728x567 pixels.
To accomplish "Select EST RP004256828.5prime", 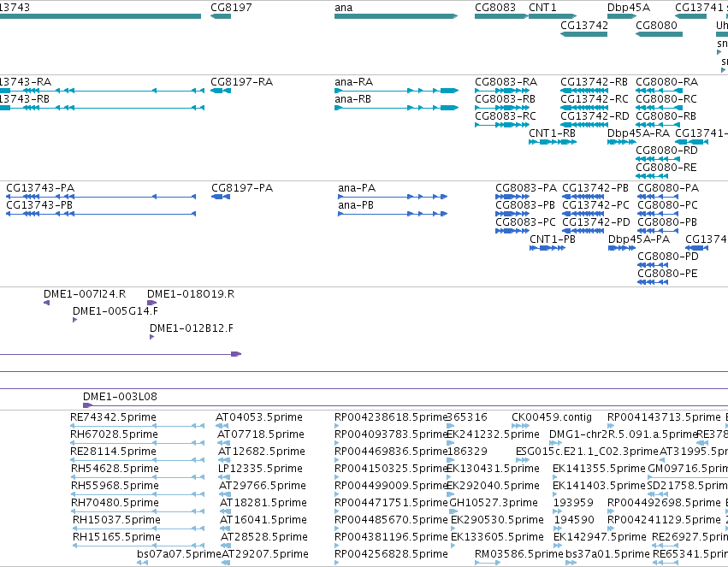I will tap(336, 563).
